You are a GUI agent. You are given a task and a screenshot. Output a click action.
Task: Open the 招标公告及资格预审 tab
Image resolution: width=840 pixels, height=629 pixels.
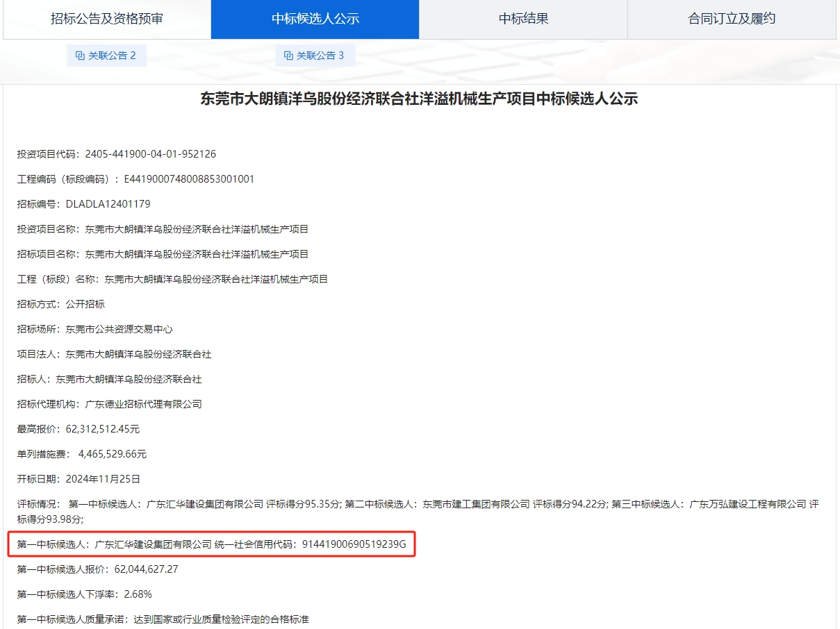coord(106,19)
